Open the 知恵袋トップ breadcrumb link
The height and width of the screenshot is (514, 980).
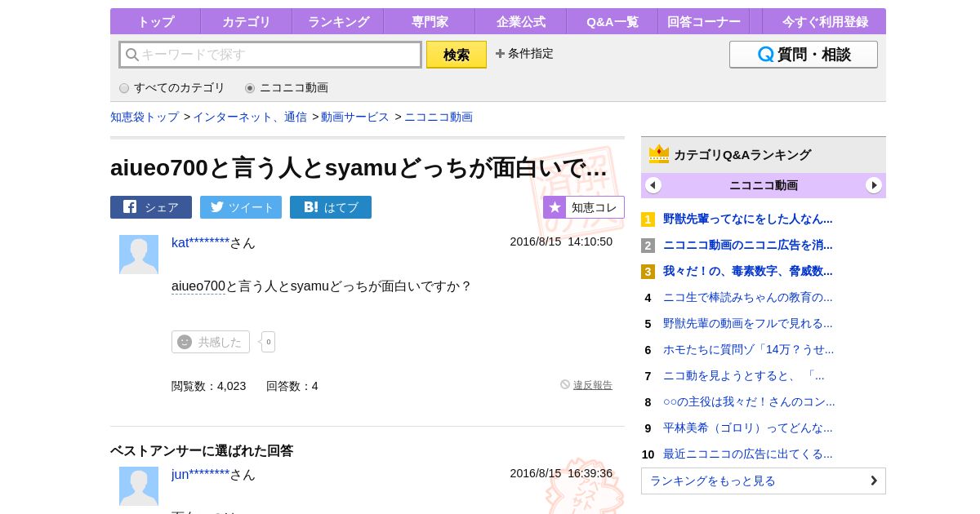click(145, 117)
